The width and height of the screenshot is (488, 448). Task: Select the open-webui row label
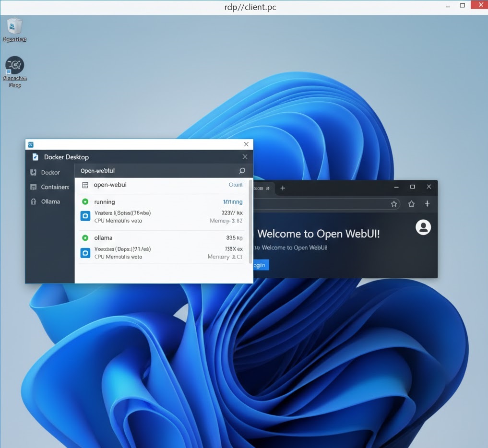[x=110, y=185]
